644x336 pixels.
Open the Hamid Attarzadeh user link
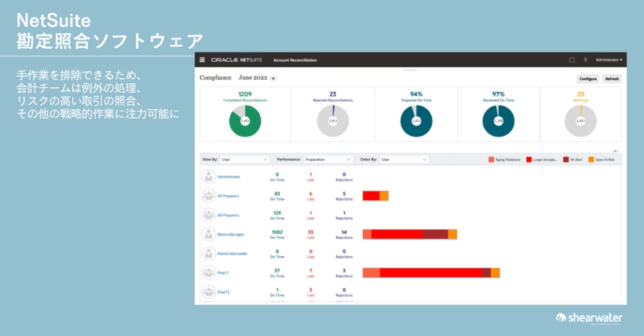click(233, 254)
